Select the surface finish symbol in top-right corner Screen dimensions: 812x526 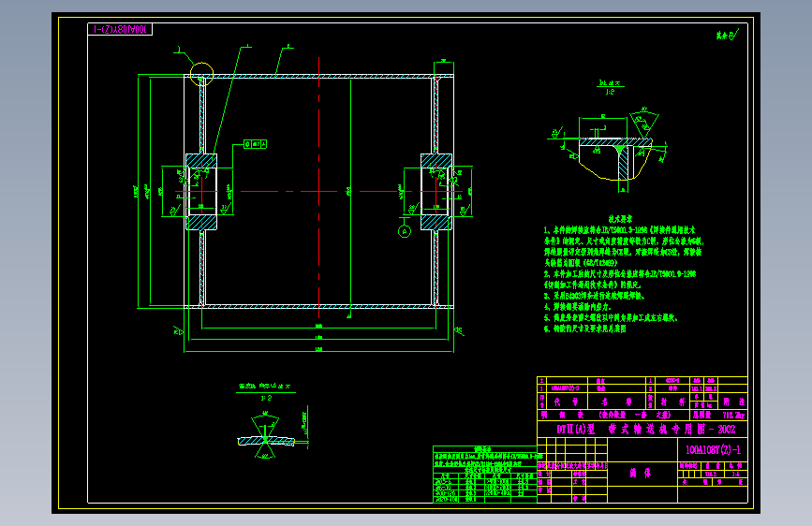[x=727, y=35]
